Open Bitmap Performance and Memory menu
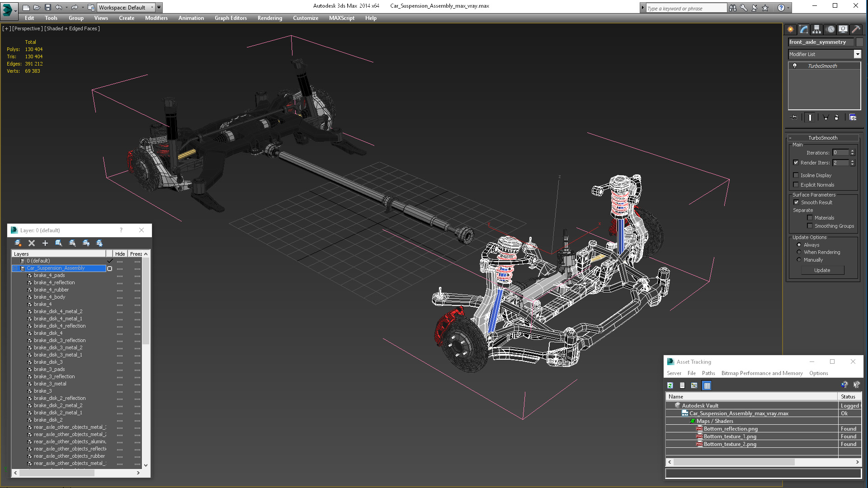Image resolution: width=868 pixels, height=488 pixels. pos(762,373)
